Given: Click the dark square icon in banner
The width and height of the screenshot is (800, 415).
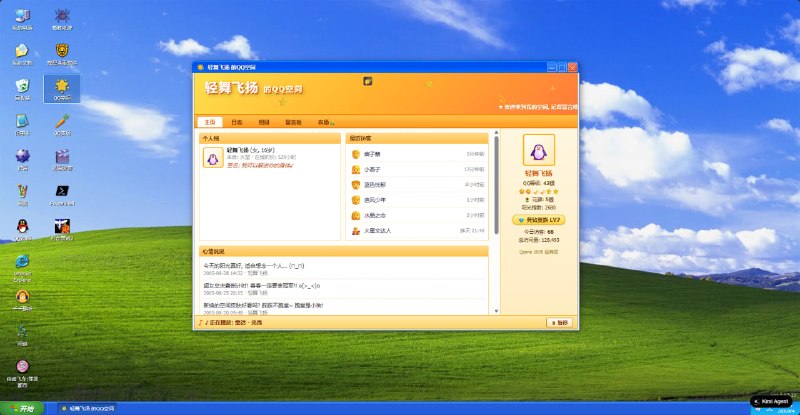Looking at the screenshot, I should 367,81.
